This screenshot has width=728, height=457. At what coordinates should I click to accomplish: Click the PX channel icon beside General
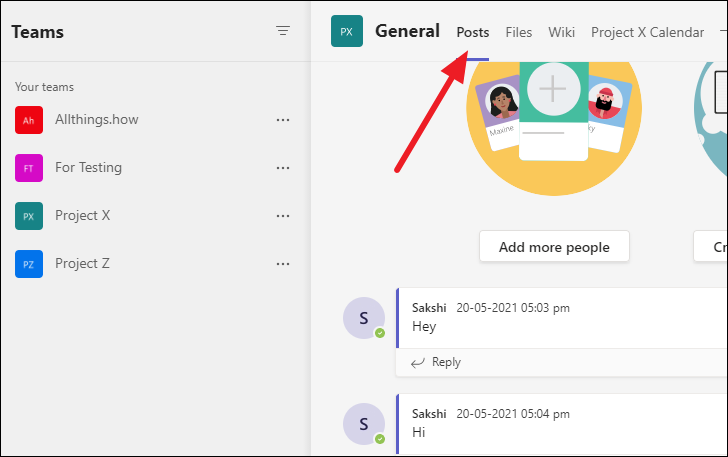pos(347,31)
